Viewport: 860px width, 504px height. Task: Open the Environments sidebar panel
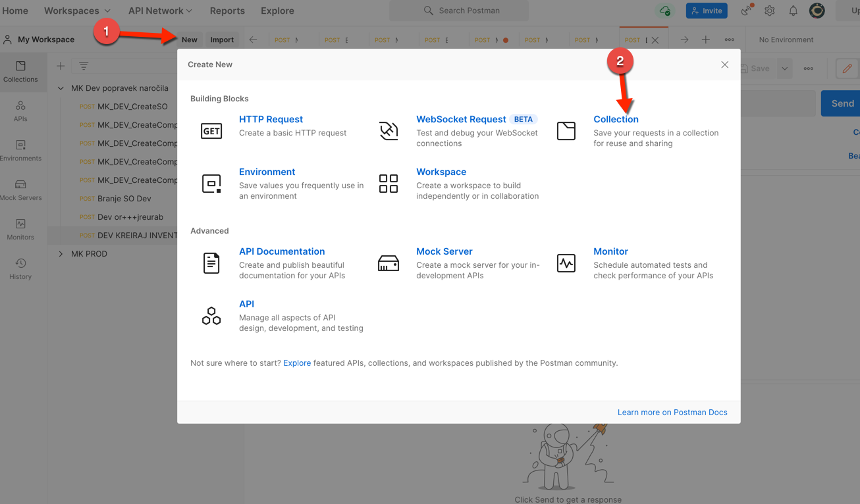pyautogui.click(x=20, y=151)
